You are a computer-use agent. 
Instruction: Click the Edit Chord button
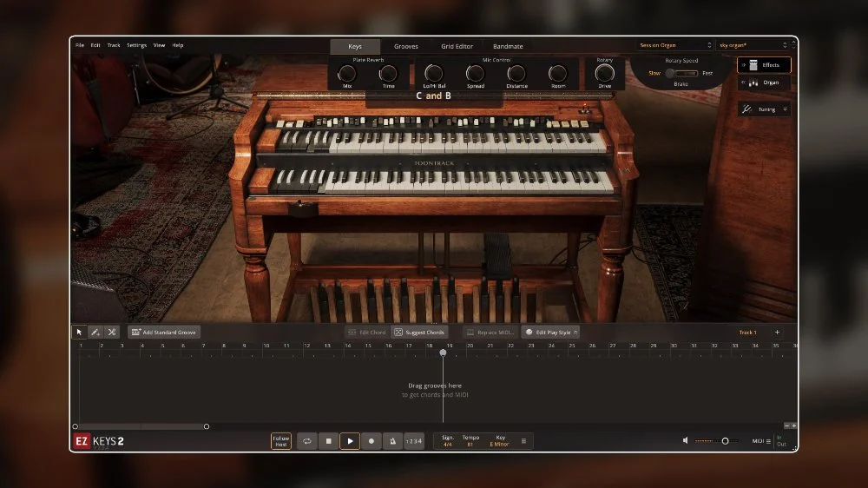coord(367,332)
